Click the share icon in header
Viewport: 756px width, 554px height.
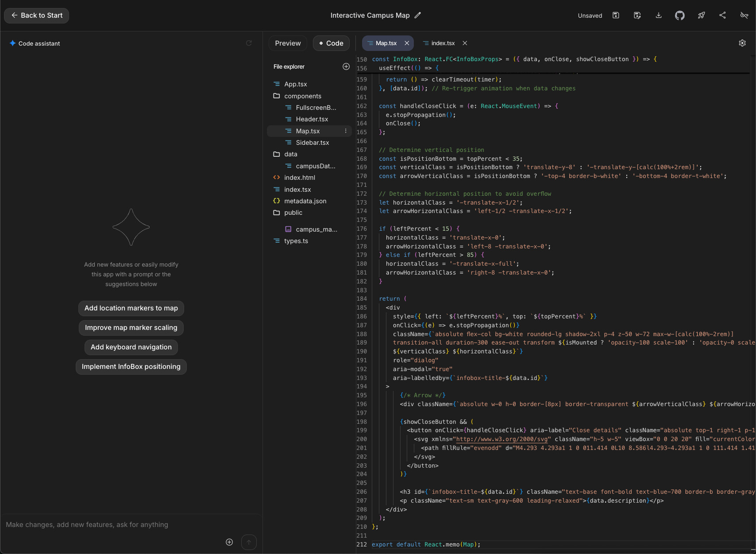[x=723, y=15]
